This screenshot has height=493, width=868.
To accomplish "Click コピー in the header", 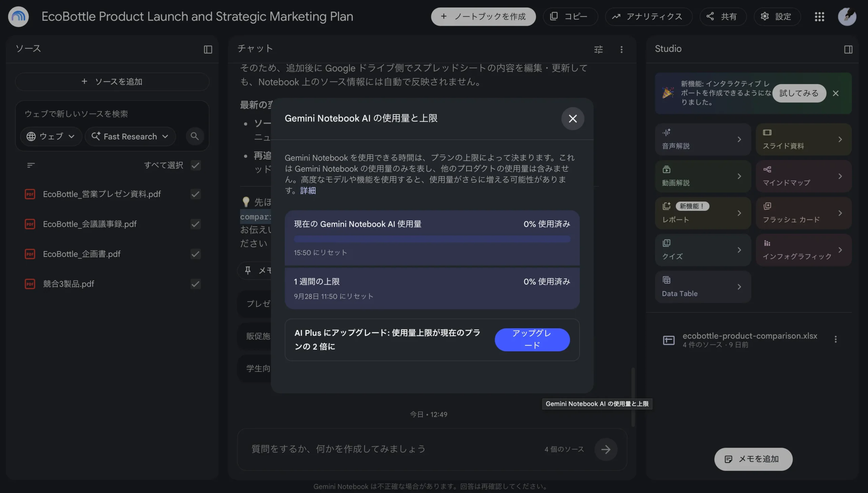I will pos(570,17).
